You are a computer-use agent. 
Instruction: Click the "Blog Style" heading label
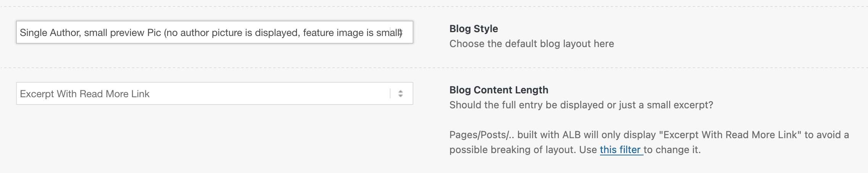pyautogui.click(x=473, y=29)
